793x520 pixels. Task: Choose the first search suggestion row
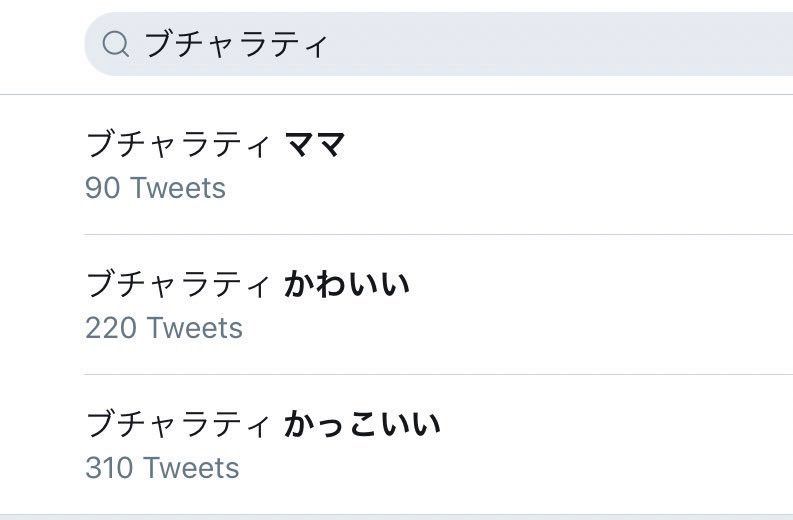tap(438, 164)
